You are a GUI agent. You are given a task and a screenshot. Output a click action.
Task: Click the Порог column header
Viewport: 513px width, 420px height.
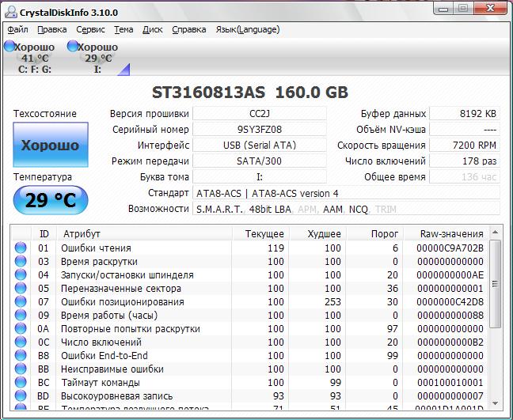(x=375, y=233)
